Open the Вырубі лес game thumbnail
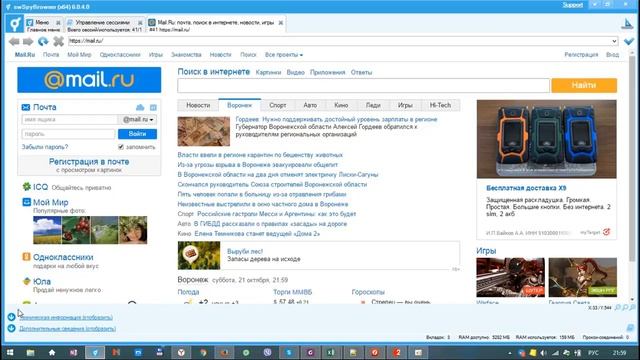Screen dimensions: 640x360 point(199,256)
